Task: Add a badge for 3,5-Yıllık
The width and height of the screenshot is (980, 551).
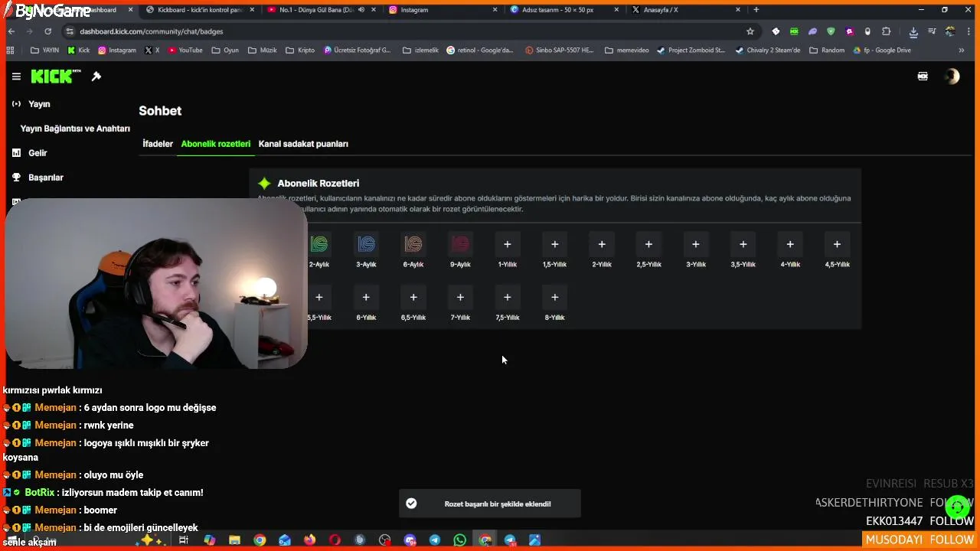Action: click(743, 244)
